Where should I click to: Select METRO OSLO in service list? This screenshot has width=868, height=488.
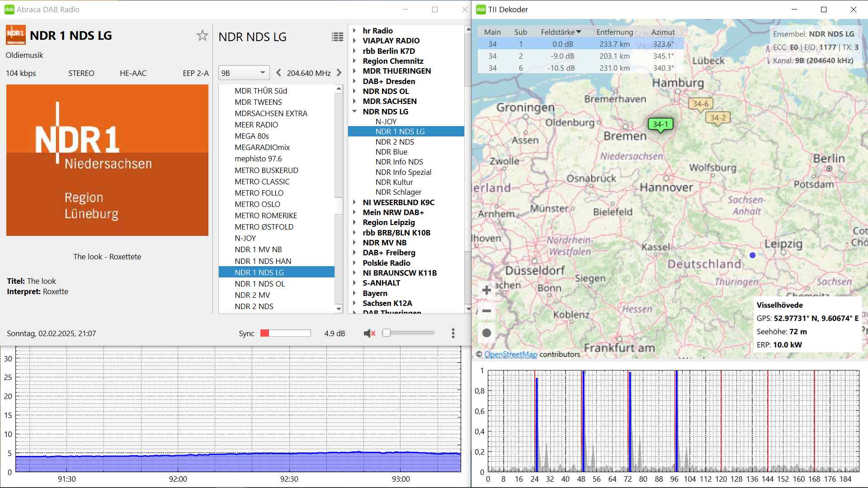(257, 204)
